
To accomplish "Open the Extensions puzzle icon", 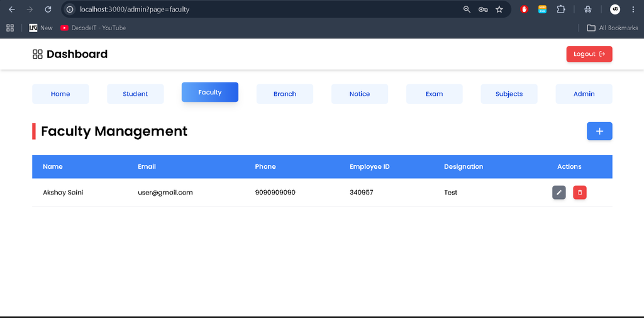I will point(560,9).
